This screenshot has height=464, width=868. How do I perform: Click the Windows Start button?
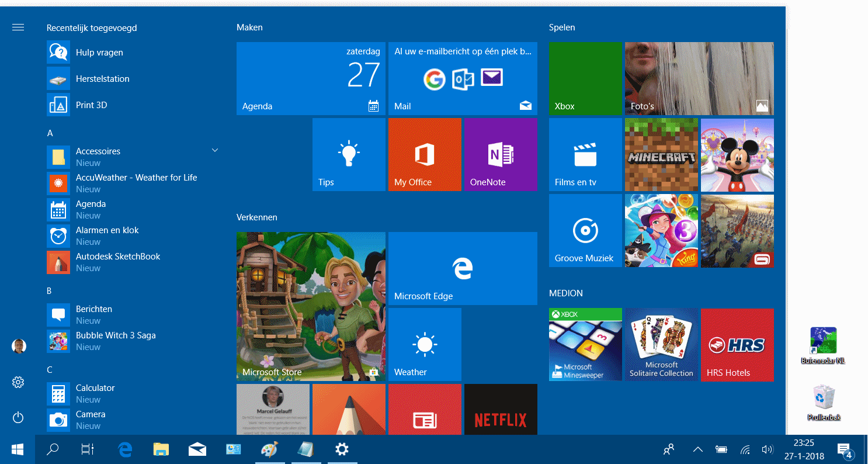pos(18,449)
